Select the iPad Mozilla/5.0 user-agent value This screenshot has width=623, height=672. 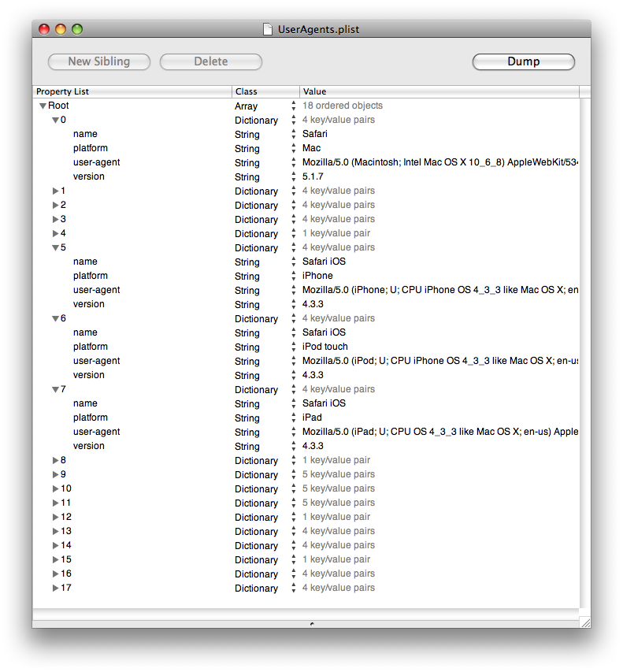click(440, 432)
